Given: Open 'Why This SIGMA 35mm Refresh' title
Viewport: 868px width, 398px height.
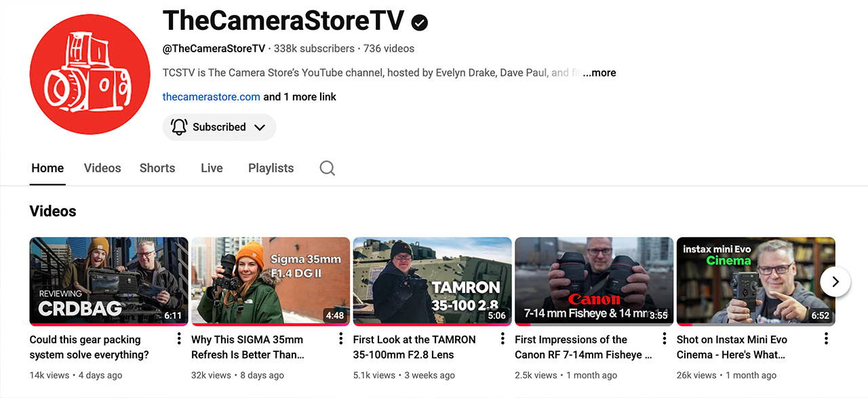Looking at the screenshot, I should (248, 347).
